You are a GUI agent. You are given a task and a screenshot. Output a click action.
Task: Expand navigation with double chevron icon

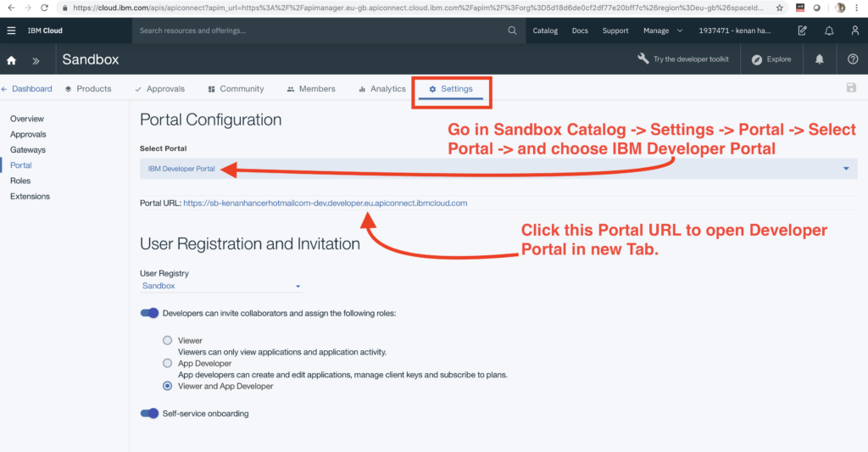coord(36,60)
